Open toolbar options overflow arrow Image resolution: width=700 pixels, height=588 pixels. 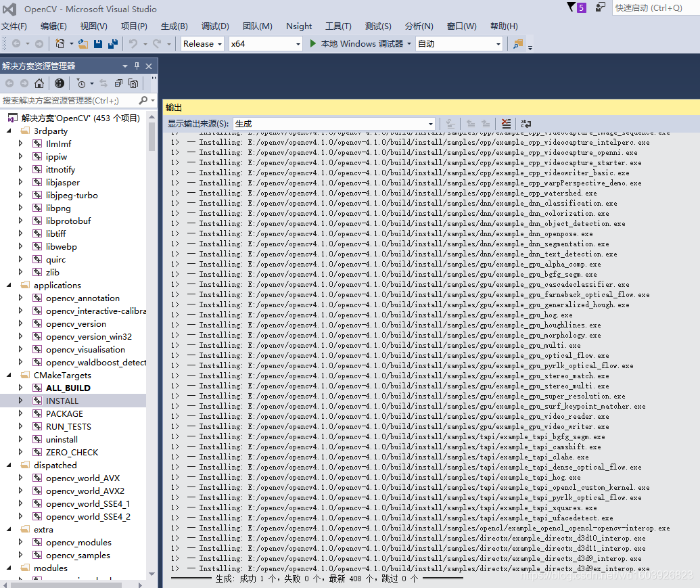530,47
